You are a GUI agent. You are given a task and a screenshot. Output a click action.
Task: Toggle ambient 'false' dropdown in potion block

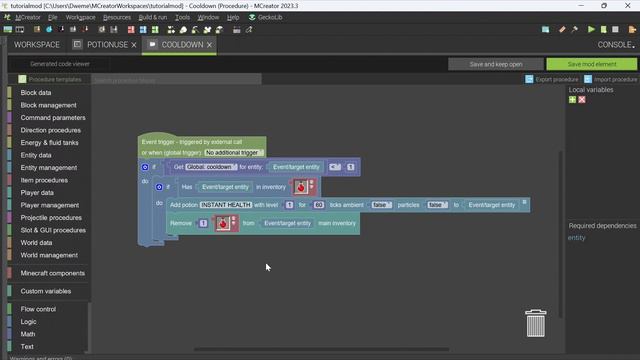tap(381, 205)
